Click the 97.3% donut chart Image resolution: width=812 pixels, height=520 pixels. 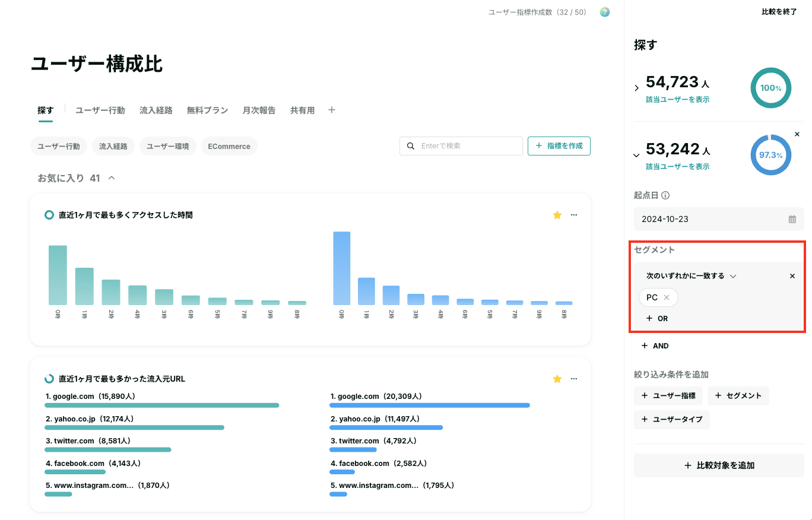tap(770, 155)
